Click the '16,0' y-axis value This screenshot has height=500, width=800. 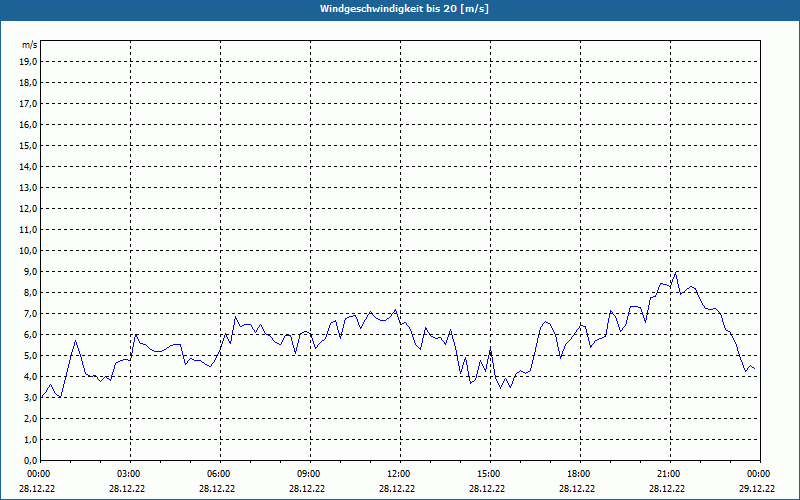29,124
